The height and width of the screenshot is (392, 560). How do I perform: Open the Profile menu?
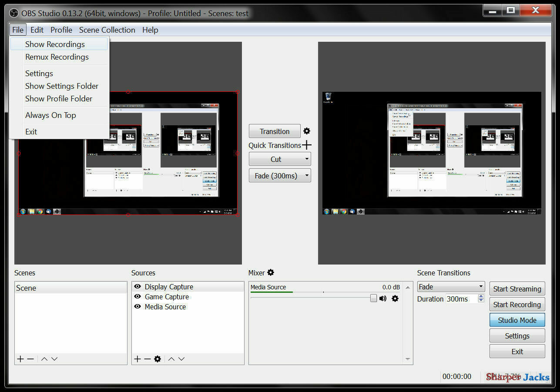(x=61, y=30)
